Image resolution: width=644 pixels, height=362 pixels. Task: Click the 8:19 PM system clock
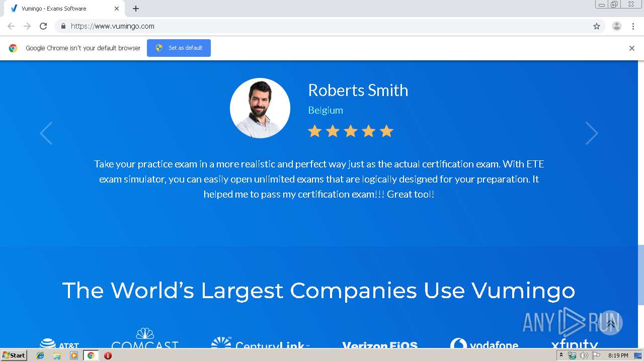pyautogui.click(x=618, y=355)
